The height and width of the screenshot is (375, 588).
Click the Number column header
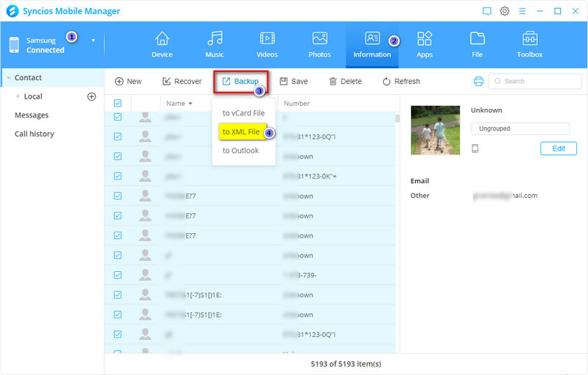[297, 104]
